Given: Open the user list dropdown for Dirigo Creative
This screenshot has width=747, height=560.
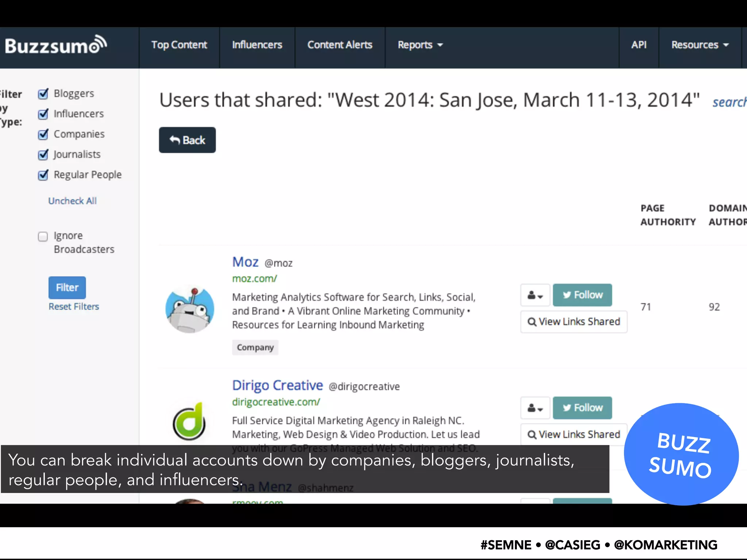Looking at the screenshot, I should [x=535, y=408].
